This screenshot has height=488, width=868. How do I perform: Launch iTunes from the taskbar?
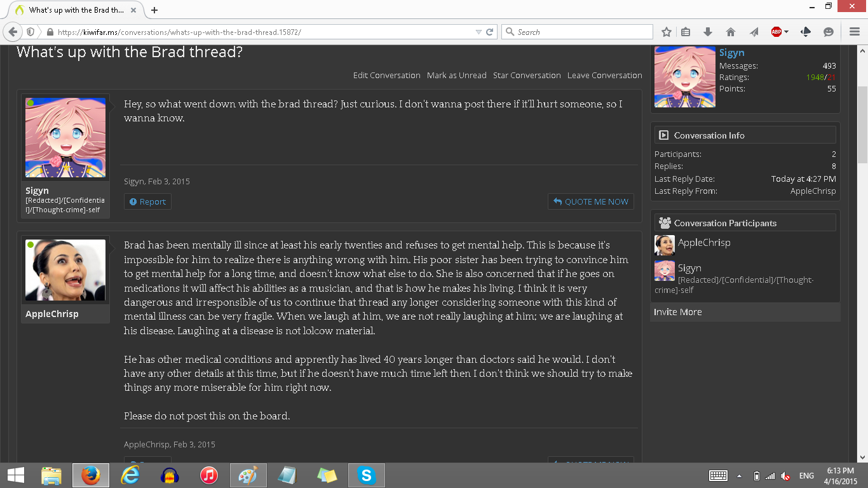click(x=208, y=475)
